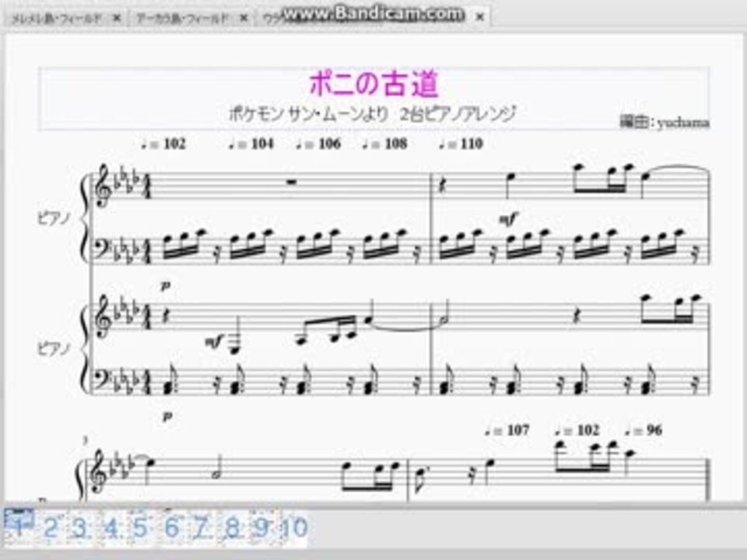The width and height of the screenshot is (747, 560).
Task: Close the メレメレ島・フィールド tab
Action: (x=117, y=19)
